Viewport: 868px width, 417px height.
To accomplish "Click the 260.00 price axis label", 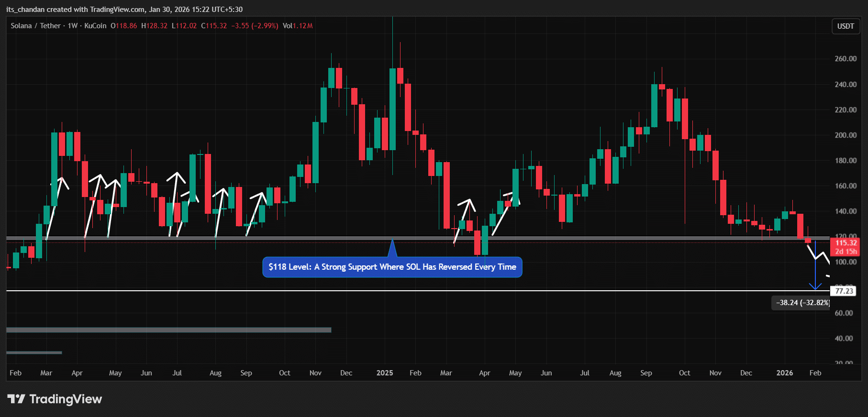I will tap(845, 59).
